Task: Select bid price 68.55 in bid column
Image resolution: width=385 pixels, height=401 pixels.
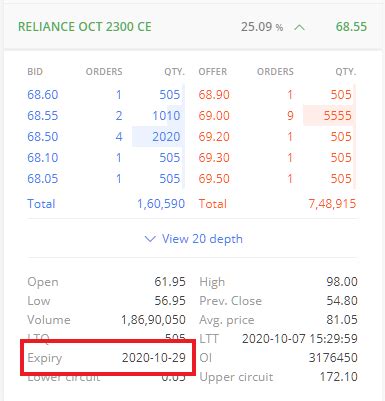Action: tap(43, 116)
